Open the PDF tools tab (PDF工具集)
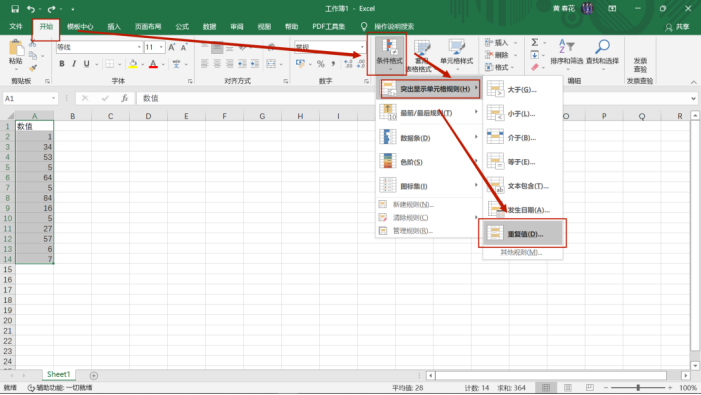This screenshot has height=395, width=701. pyautogui.click(x=329, y=27)
